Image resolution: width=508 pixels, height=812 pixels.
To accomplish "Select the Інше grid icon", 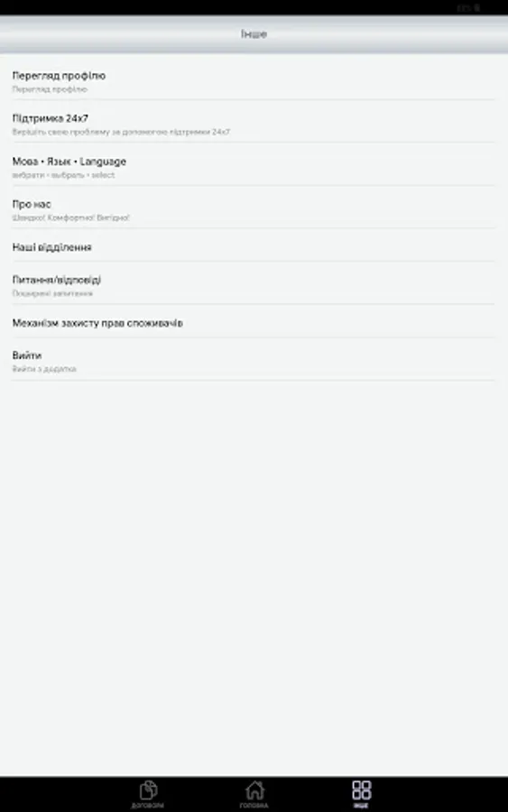I will 361,790.
